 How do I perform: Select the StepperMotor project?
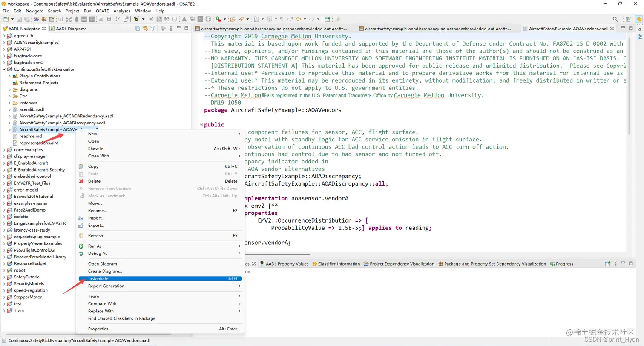[x=28, y=297]
